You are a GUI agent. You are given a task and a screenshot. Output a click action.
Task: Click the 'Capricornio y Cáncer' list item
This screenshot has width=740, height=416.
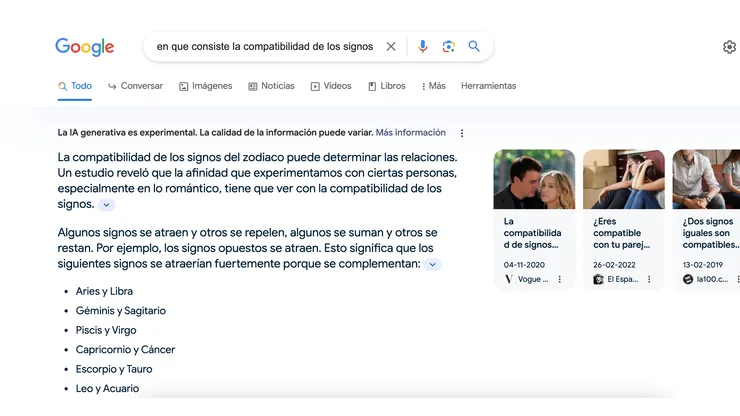point(126,349)
